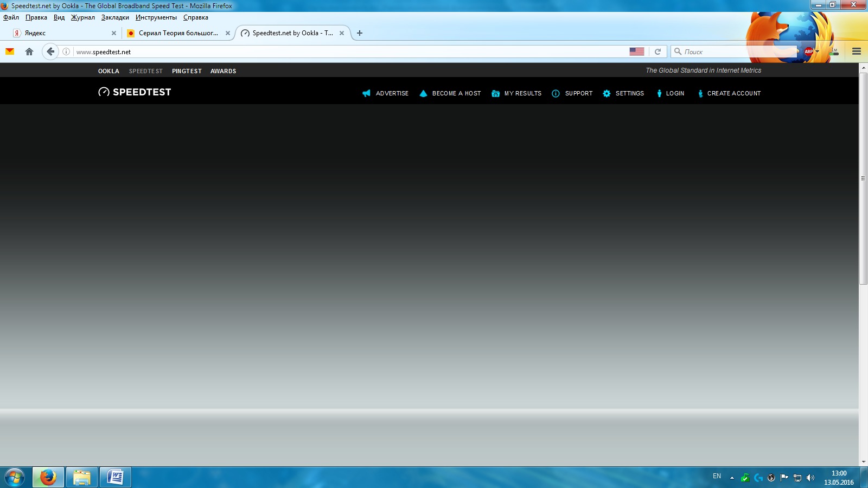Image resolution: width=868 pixels, height=488 pixels.
Task: Open the Firefox hamburger menu
Action: pos(857,52)
